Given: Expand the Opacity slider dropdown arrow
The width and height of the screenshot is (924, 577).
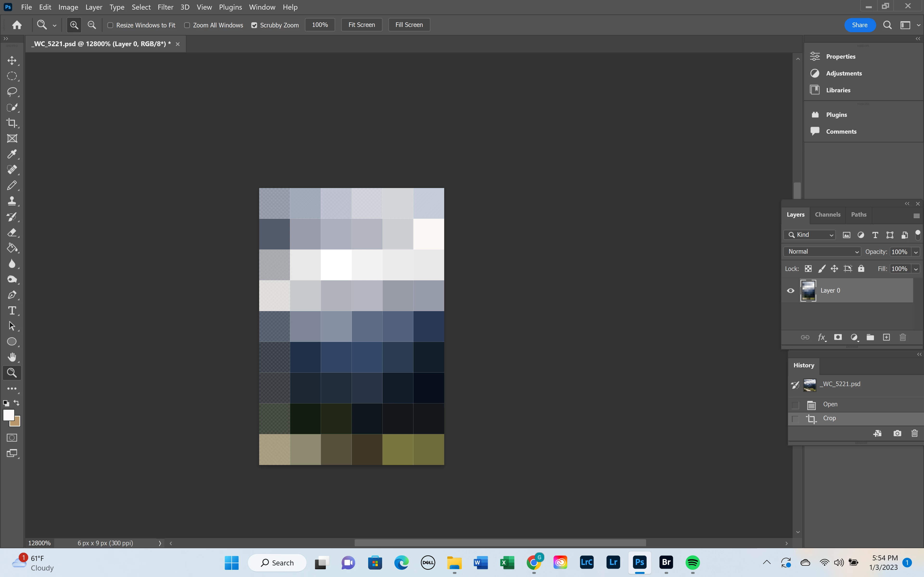Looking at the screenshot, I should click(916, 252).
